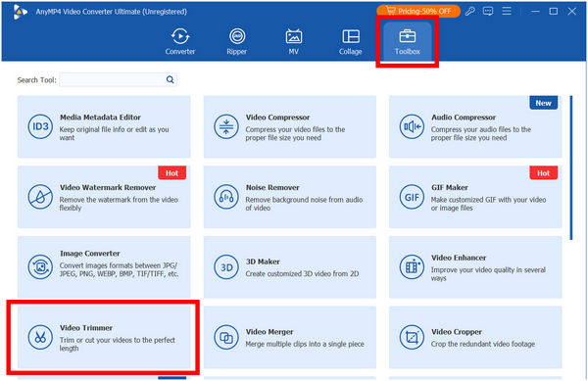Click 'Crop the redundant video footage' text
This screenshot has width=588, height=381.
point(482,344)
